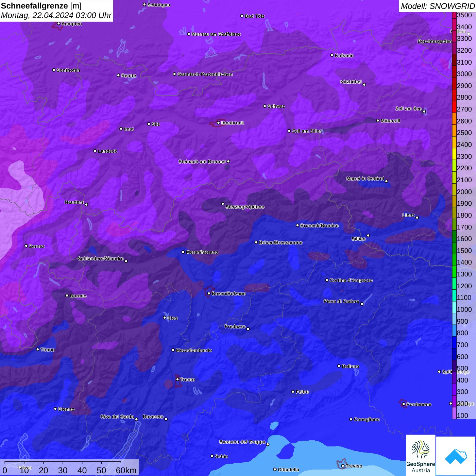Click the Sterzing/Vipiteno label
This screenshot has height=476, width=476.
coord(245,207)
